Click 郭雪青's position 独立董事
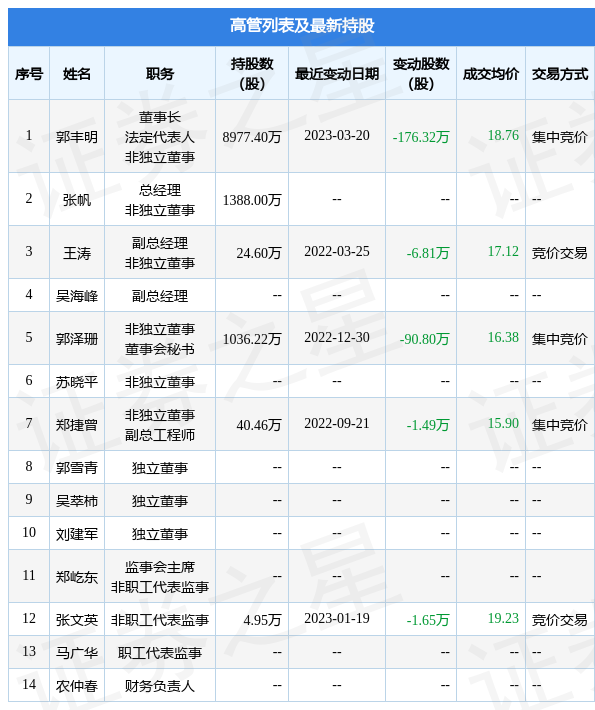This screenshot has height=710, width=595. [x=160, y=468]
